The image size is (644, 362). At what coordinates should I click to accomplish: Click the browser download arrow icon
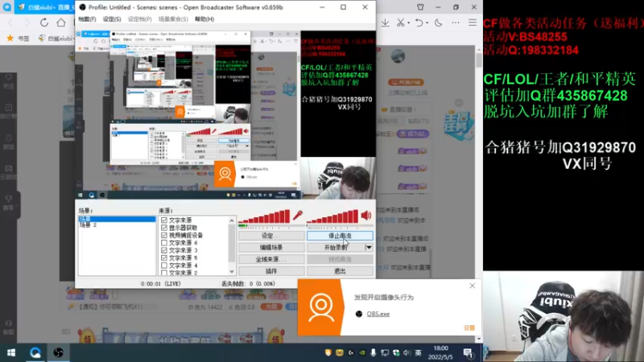coord(385,23)
